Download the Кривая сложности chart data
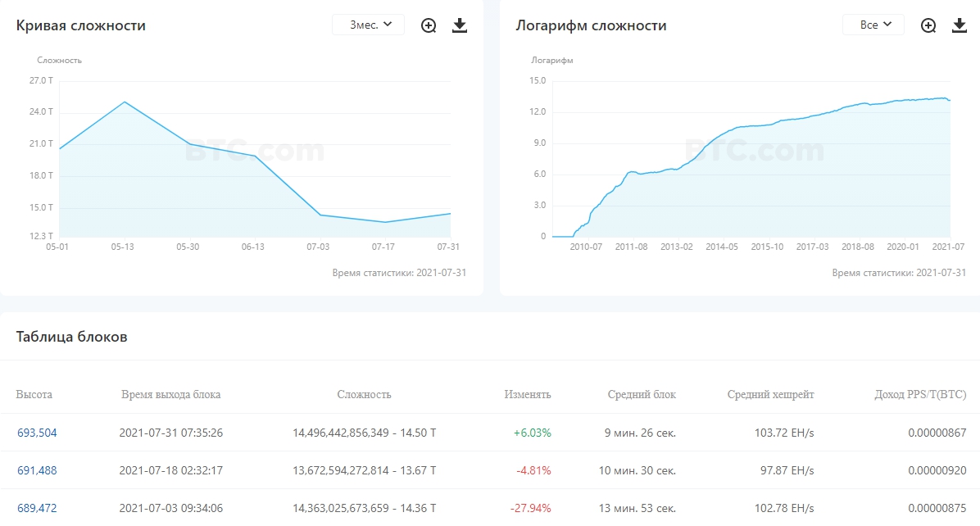 point(460,25)
